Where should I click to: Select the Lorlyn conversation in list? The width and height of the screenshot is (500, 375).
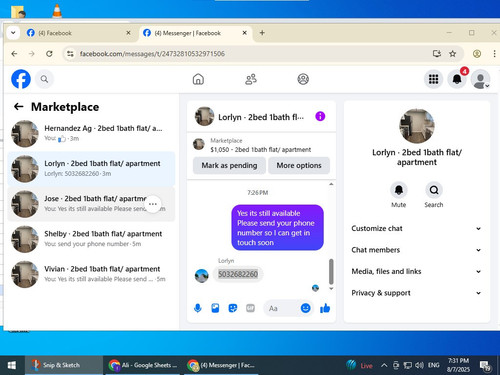(x=91, y=169)
